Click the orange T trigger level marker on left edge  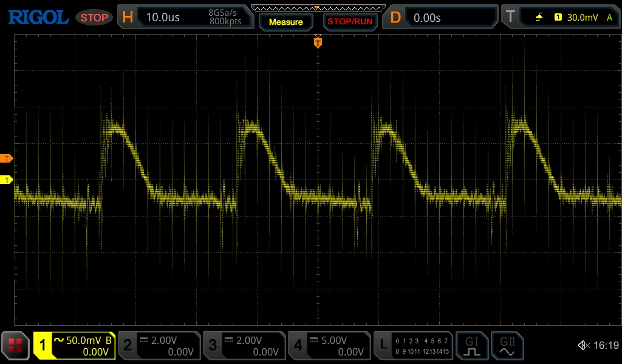(7, 159)
